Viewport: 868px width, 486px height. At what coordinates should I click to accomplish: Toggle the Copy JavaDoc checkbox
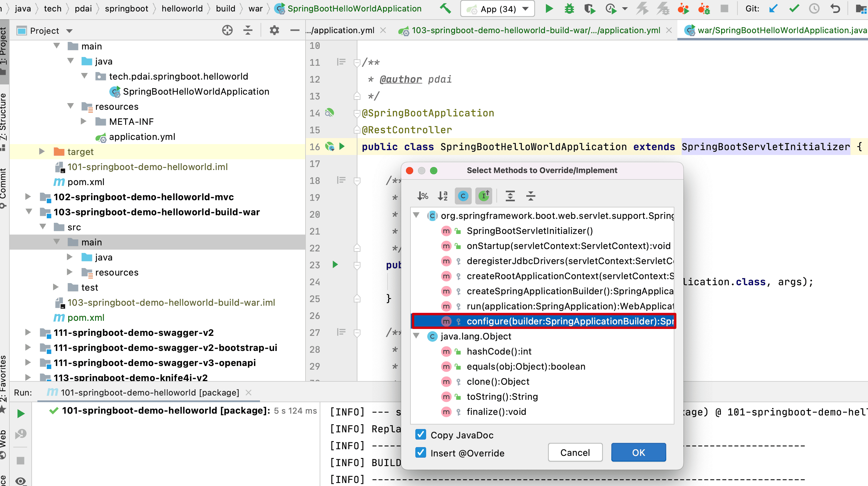(420, 434)
